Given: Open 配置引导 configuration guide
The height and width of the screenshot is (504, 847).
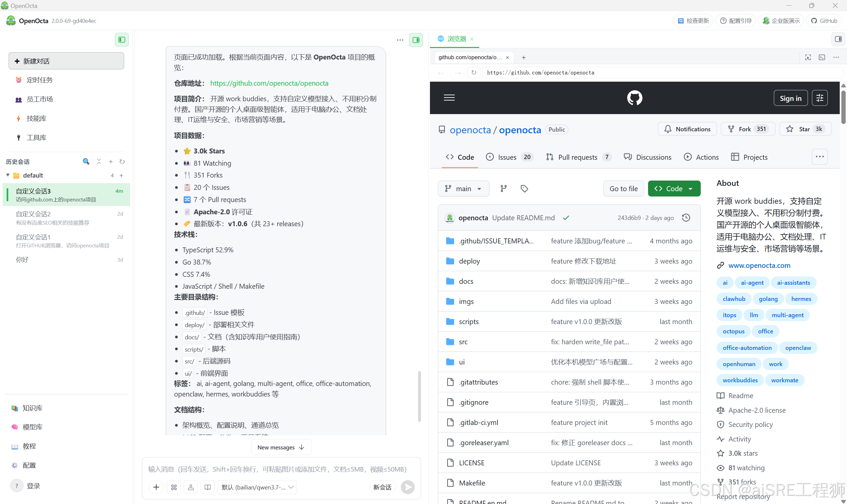Looking at the screenshot, I should tap(736, 21).
